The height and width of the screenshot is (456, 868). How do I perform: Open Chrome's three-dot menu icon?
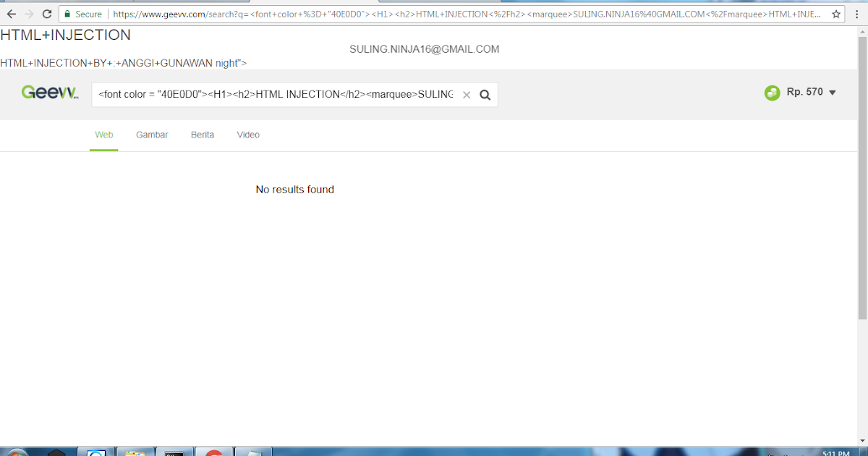(856, 13)
